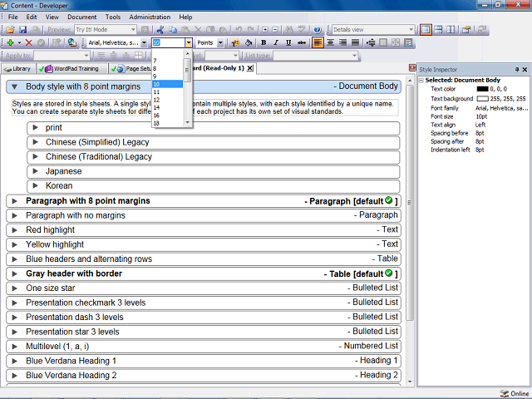Click the Expand all plus icon
Viewport: 532px width, 399px height.
[x=265, y=30]
